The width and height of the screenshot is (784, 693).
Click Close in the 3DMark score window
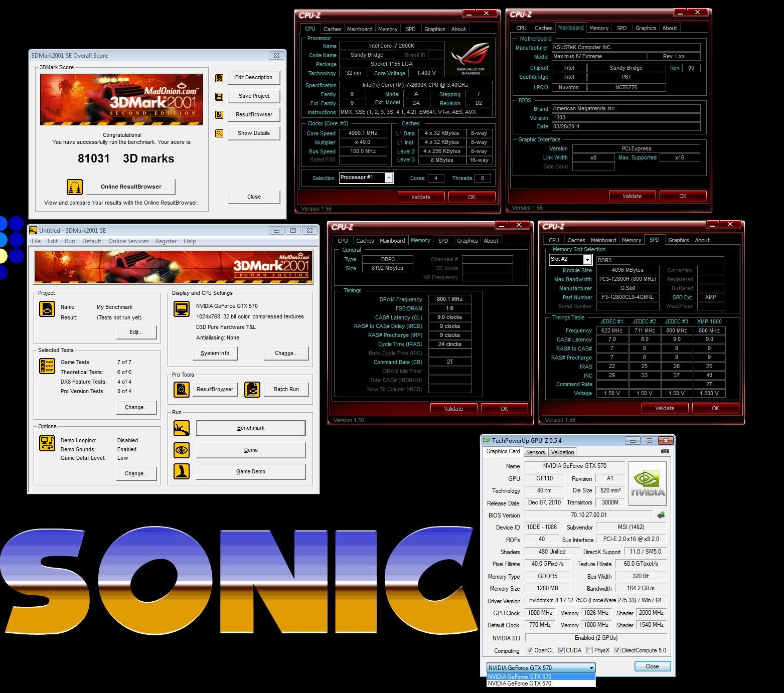pos(254,197)
